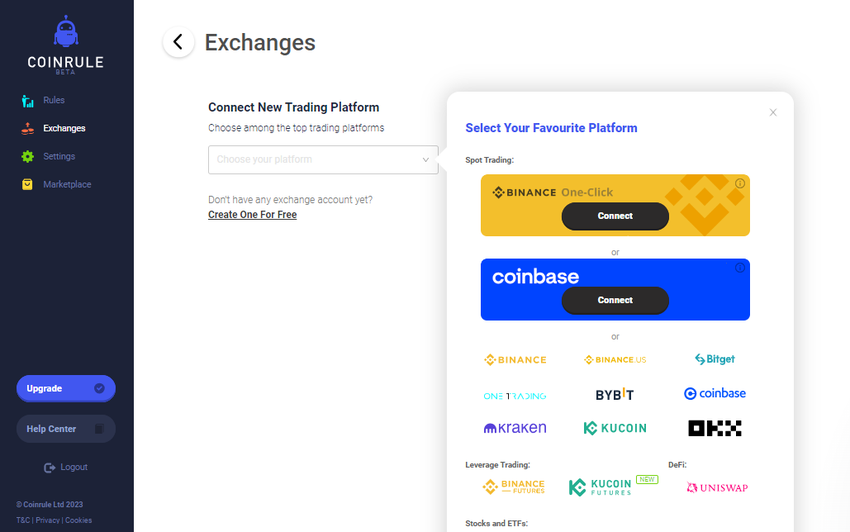
Task: Click the Coinrule robot logo
Action: pyautogui.click(x=66, y=33)
